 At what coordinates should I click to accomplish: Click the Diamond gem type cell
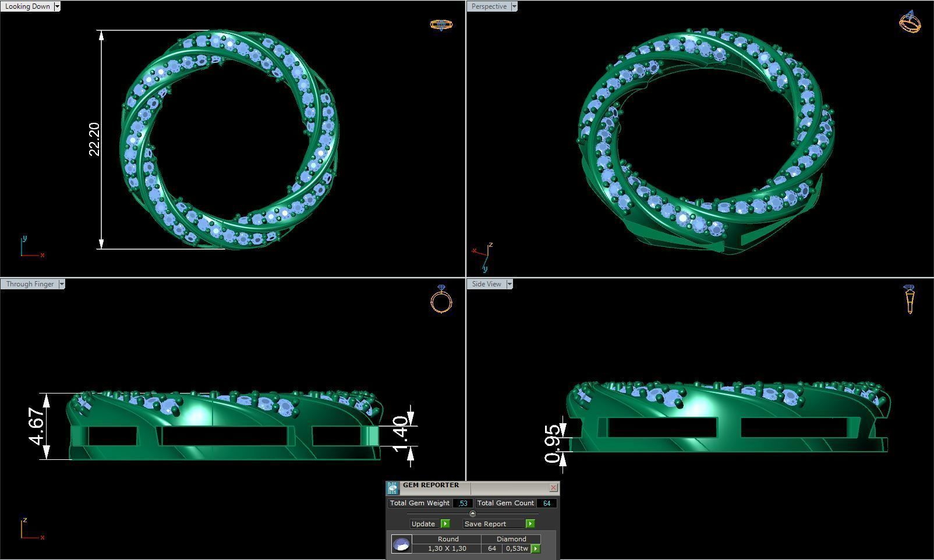click(511, 539)
